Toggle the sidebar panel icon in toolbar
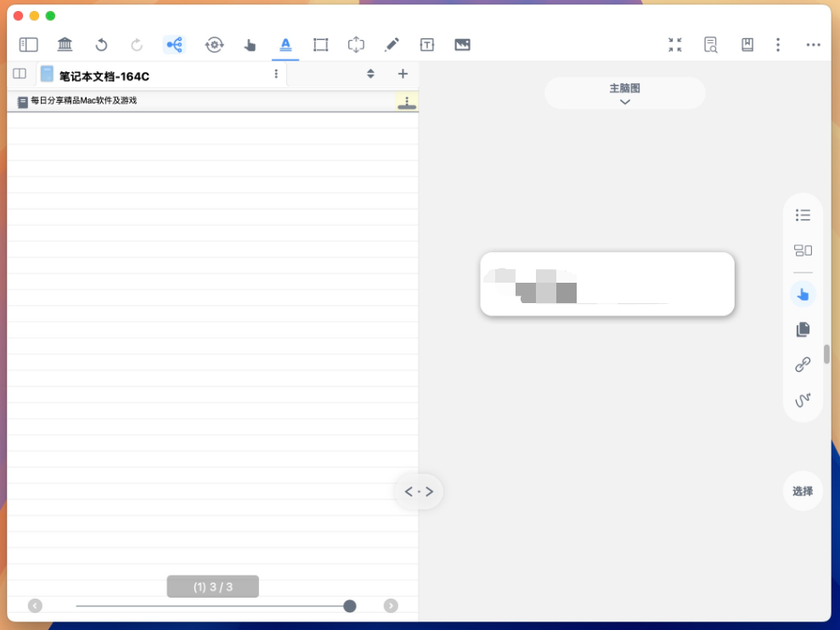This screenshot has height=630, width=840. tap(29, 45)
